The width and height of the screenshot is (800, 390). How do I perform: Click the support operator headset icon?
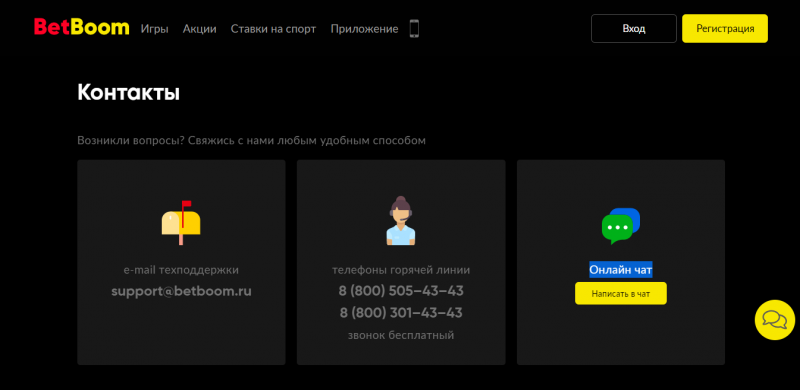401,221
